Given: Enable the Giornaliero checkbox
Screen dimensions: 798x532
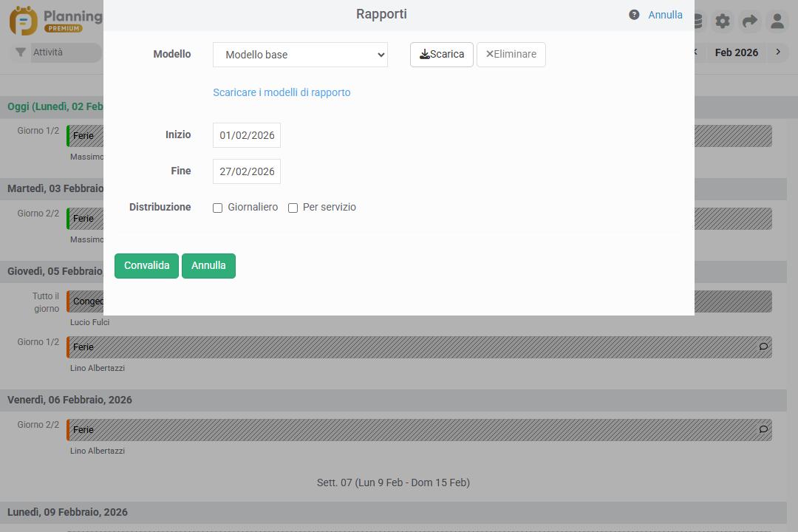Looking at the screenshot, I should pos(217,208).
